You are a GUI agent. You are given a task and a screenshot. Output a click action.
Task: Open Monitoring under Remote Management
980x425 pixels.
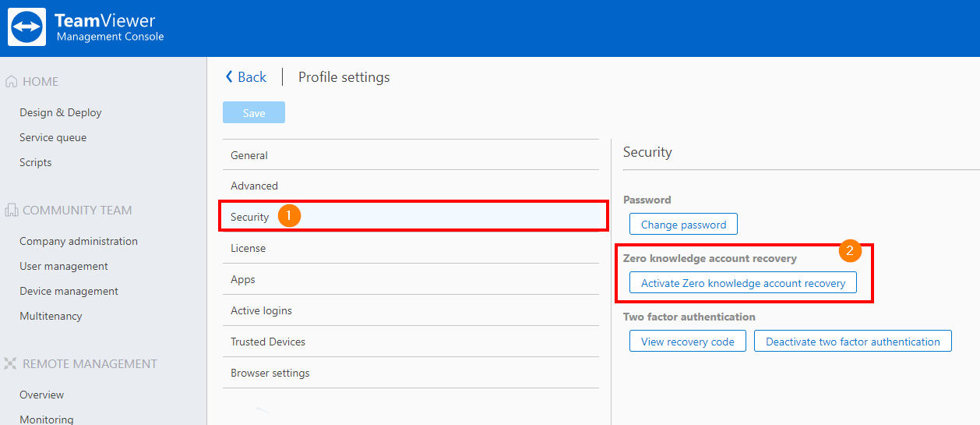(47, 419)
